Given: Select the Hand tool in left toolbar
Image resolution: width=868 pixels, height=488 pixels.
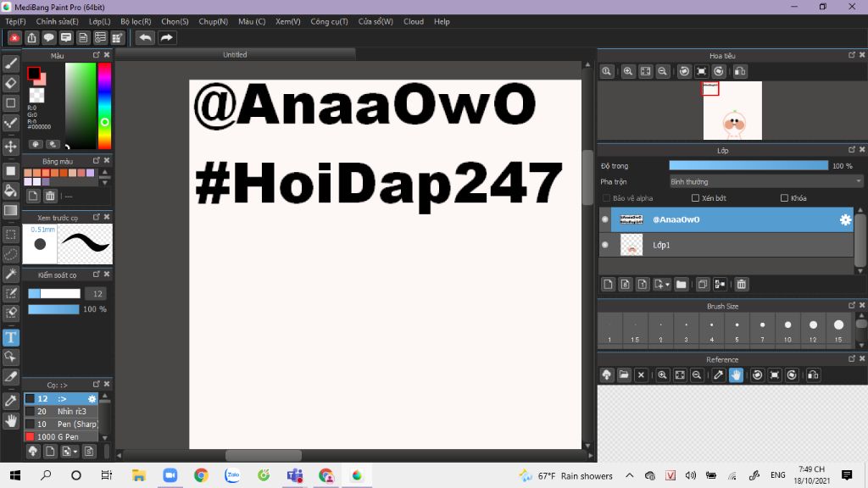Looking at the screenshot, I should 10,421.
